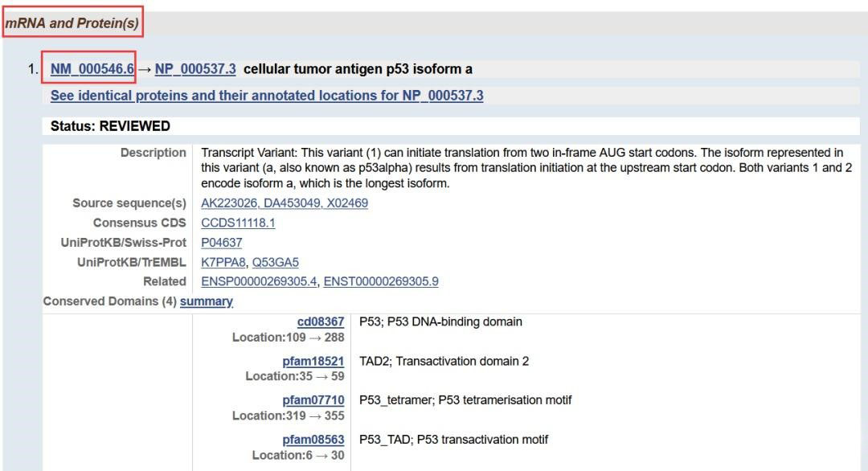Viewport: 868px width, 471px height.
Task: Open source sequence AK223026
Action: tap(228, 203)
